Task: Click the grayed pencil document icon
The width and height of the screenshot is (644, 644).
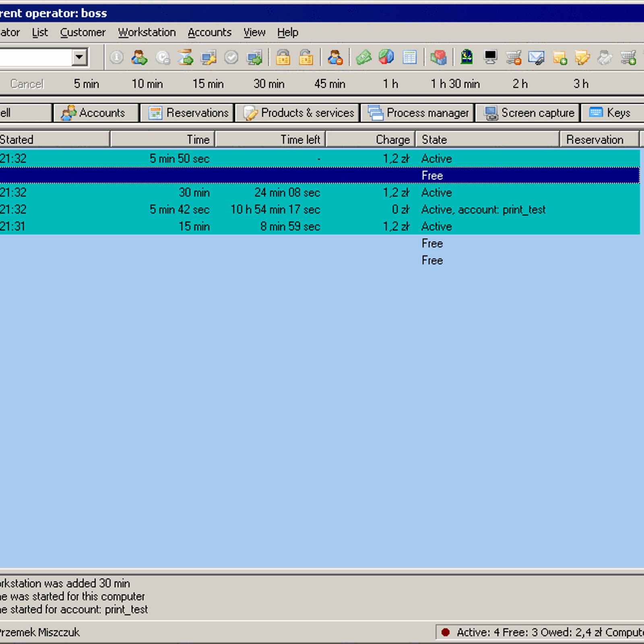Action: click(605, 58)
